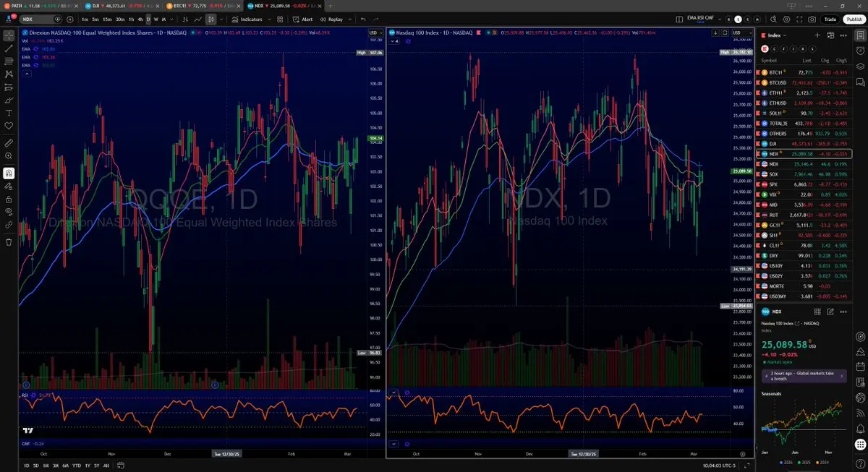Select the 1m timeframe
The width and height of the screenshot is (868, 472).
85,20
